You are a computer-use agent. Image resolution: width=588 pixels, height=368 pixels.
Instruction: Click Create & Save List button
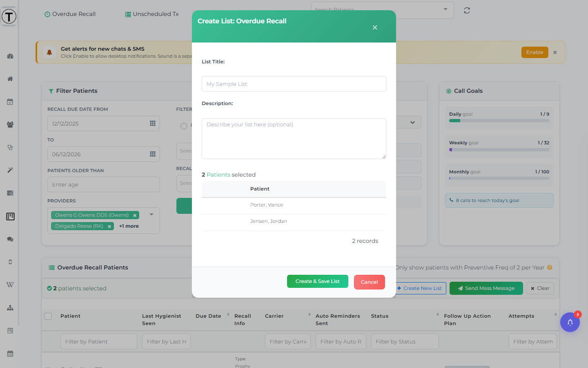click(x=318, y=281)
